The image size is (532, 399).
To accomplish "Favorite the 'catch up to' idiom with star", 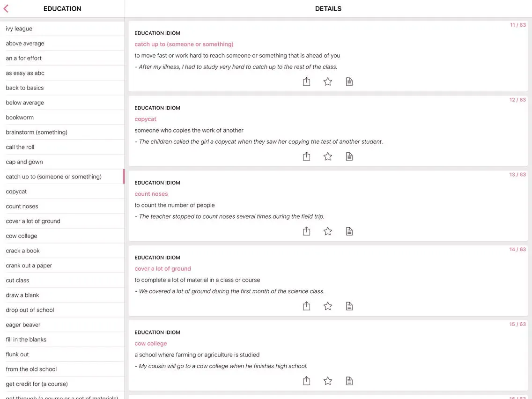I will pos(328,81).
